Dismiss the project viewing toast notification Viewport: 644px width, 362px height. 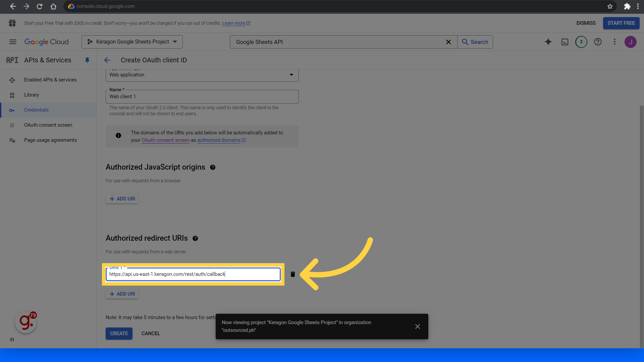tap(417, 326)
